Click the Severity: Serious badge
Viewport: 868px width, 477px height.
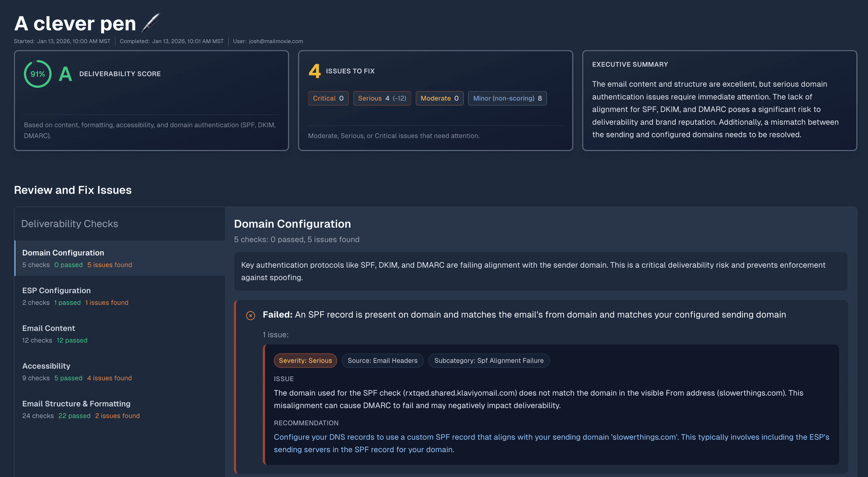point(305,360)
